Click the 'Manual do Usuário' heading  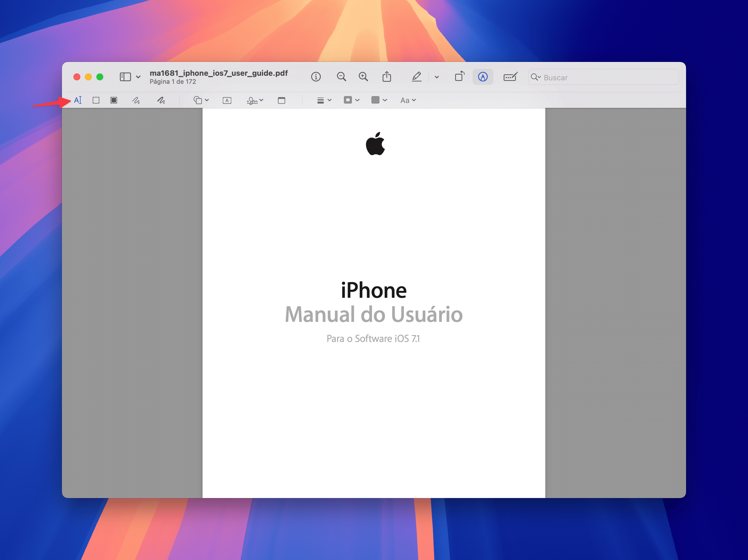[x=374, y=314]
